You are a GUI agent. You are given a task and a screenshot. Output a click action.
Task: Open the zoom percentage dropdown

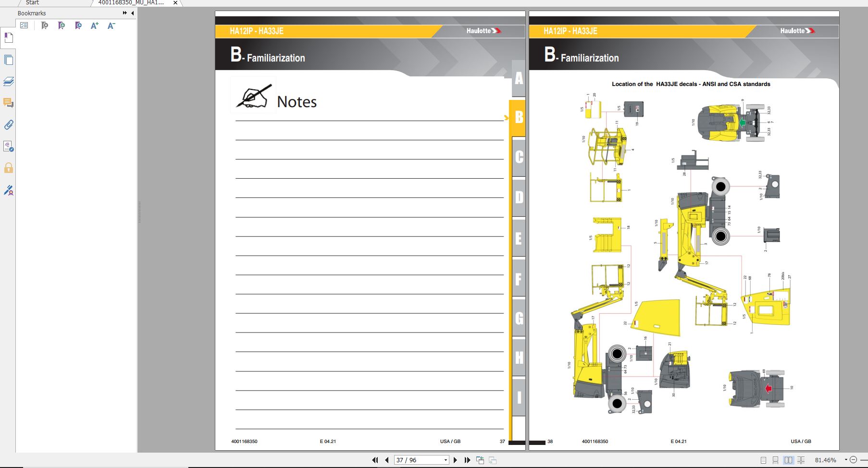coord(846,460)
